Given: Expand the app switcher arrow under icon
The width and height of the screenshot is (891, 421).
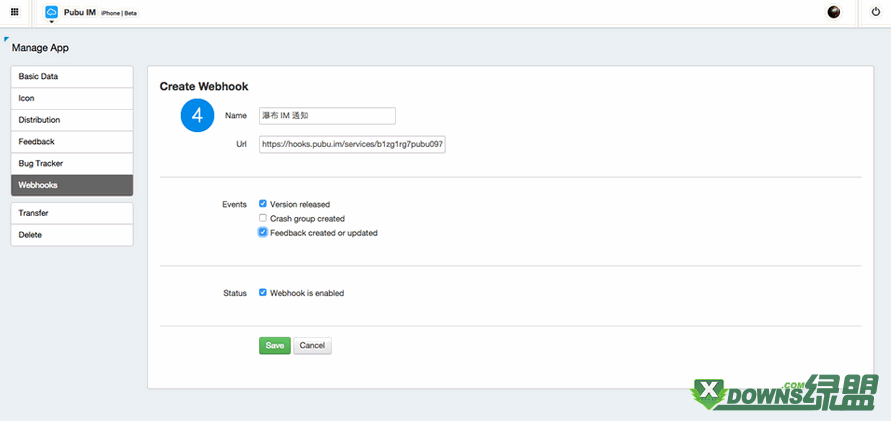Looking at the screenshot, I should point(52,22).
